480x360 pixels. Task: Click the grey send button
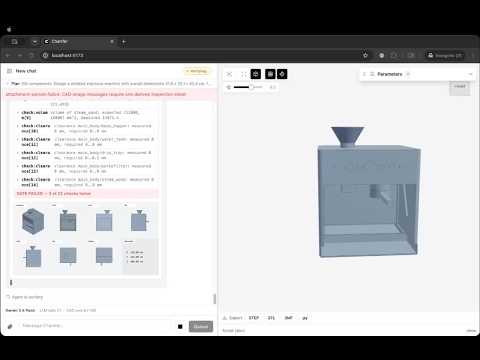201,326
